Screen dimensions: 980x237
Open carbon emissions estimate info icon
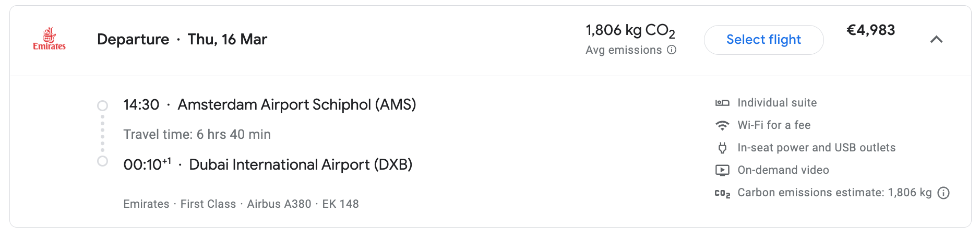[943, 193]
